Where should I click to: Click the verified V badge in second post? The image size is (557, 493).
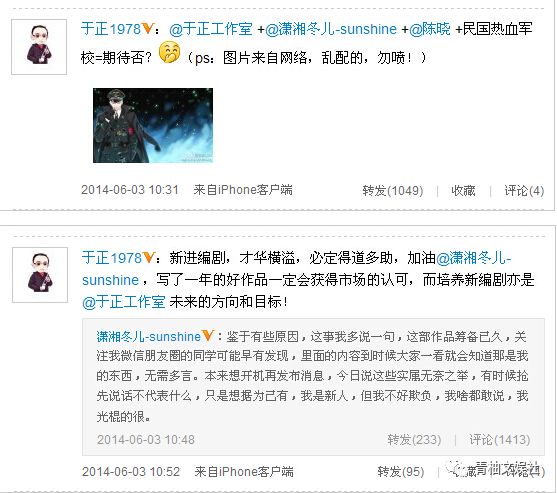pyautogui.click(x=148, y=257)
